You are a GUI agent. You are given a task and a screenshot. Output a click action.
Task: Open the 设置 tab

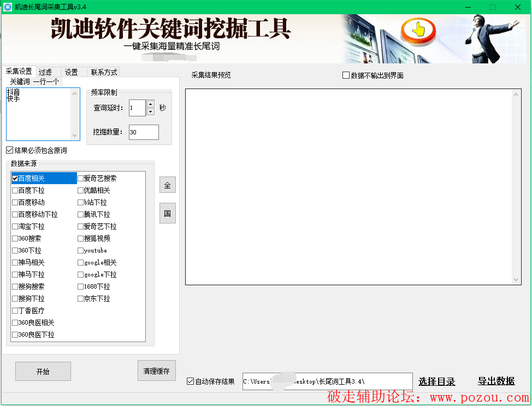71,72
